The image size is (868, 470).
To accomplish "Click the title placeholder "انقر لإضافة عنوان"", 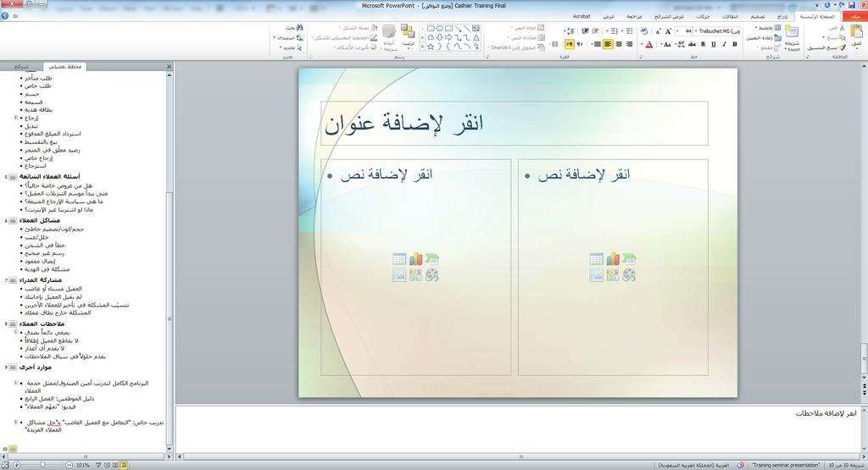I will [515, 124].
